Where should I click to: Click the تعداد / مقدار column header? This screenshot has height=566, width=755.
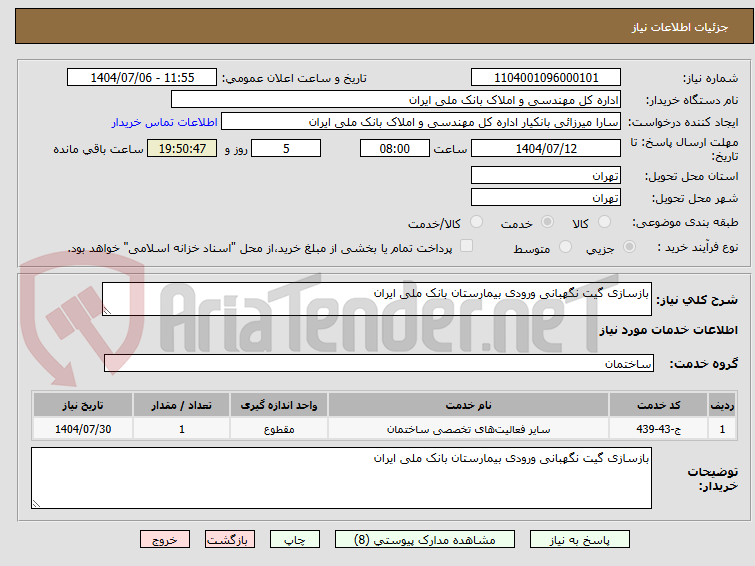coord(182,405)
